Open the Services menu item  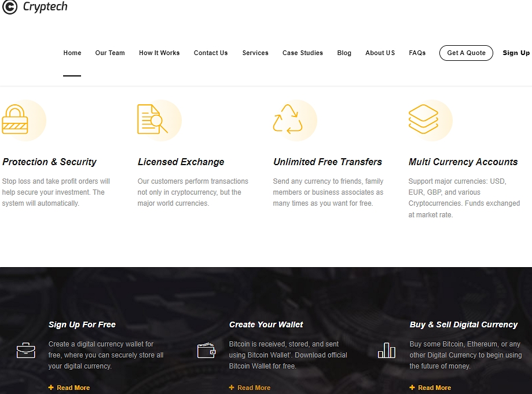point(255,53)
